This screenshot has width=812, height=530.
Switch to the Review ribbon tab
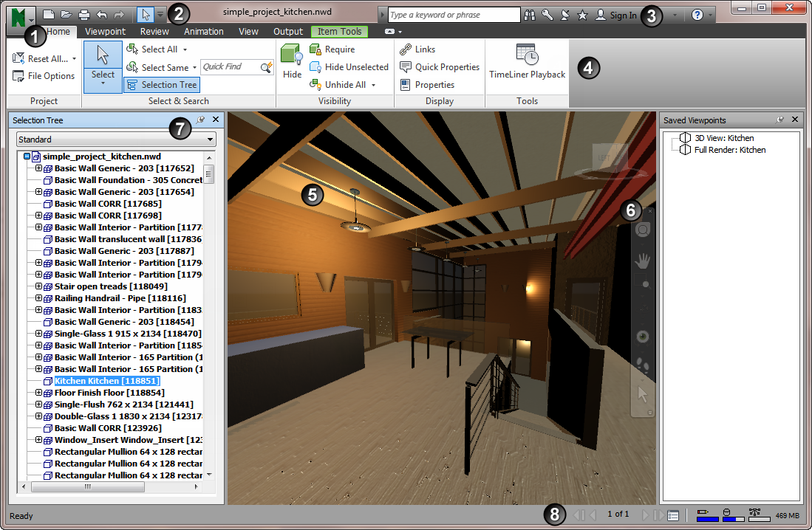coord(154,32)
